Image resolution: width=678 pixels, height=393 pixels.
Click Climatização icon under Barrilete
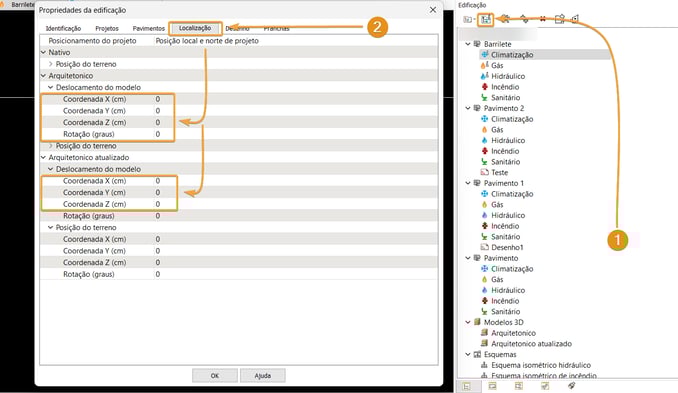tap(485, 54)
